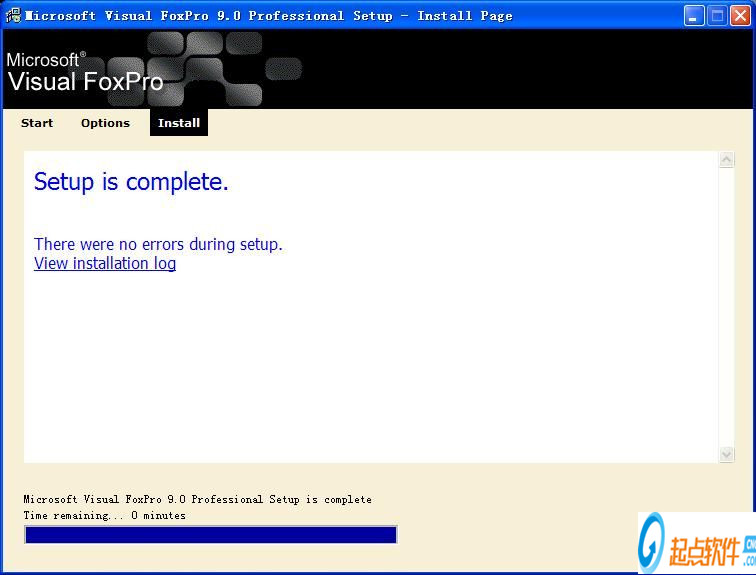The width and height of the screenshot is (756, 575).
Task: Click 'There were no errors during setup.' text
Action: 158,244
